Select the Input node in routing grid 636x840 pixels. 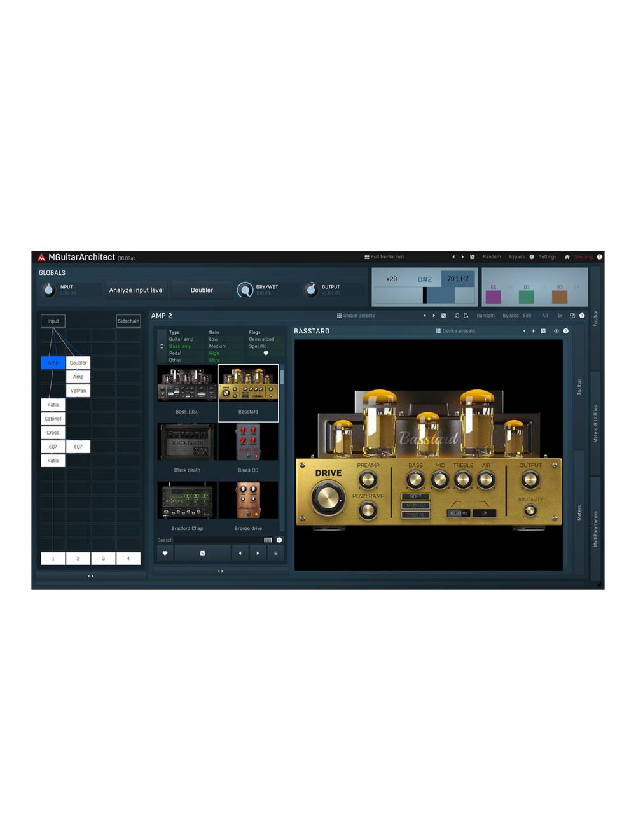pos(53,321)
